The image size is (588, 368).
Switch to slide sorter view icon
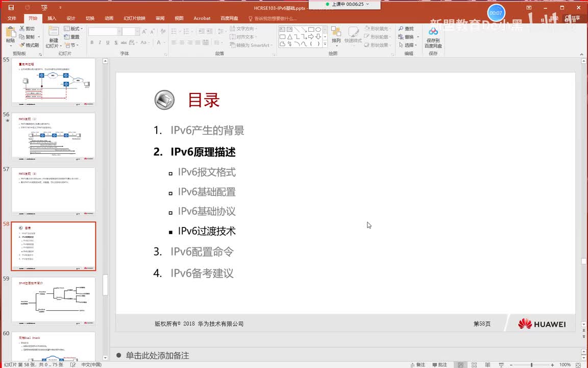point(474,364)
